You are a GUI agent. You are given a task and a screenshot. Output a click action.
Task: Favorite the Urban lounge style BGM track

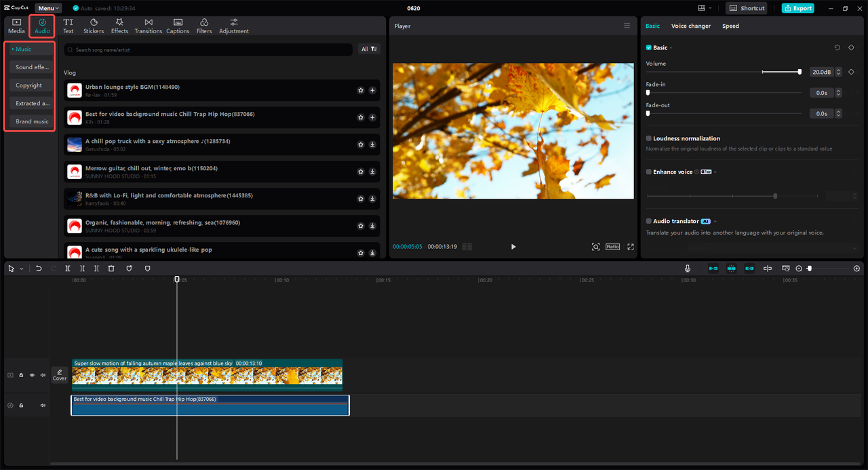point(361,90)
